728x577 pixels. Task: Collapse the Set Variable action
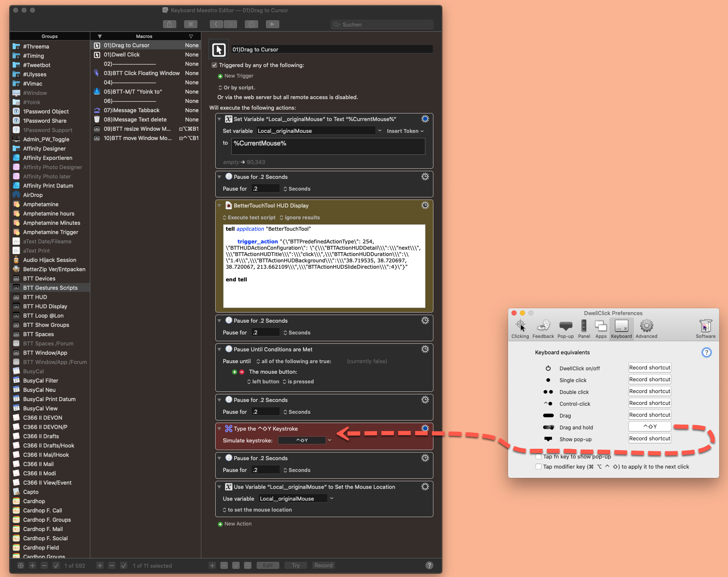pos(219,119)
